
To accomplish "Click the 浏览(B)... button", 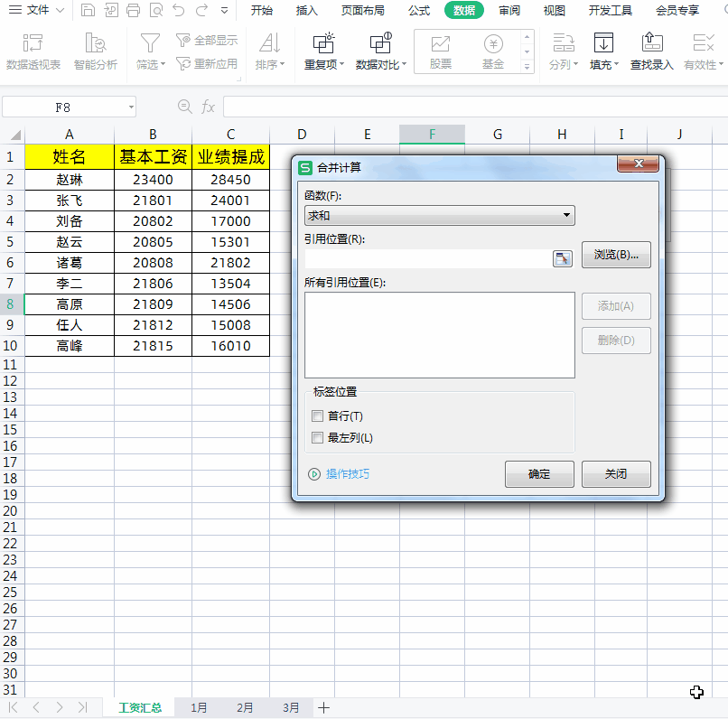I will [x=616, y=255].
